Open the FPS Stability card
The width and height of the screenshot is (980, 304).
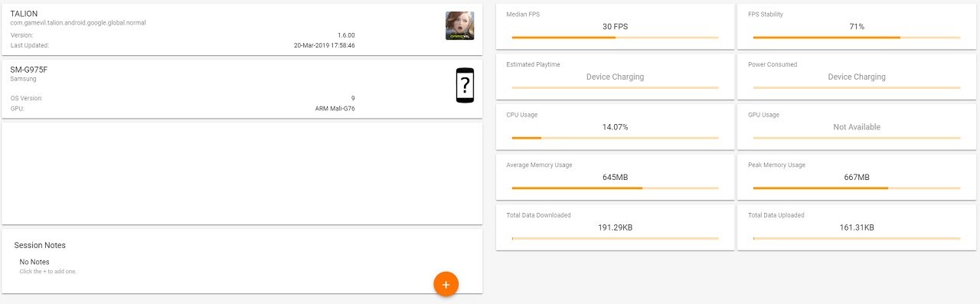(857, 27)
